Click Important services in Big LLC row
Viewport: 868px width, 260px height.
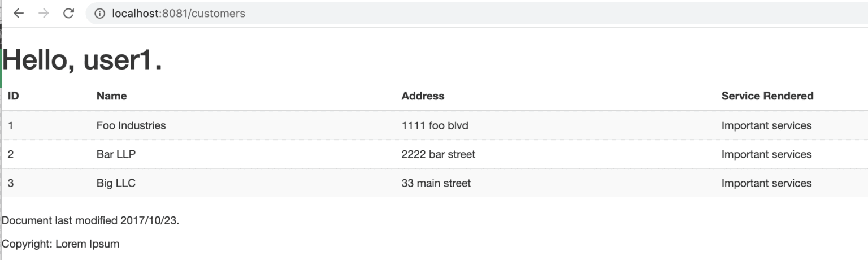coord(767,183)
